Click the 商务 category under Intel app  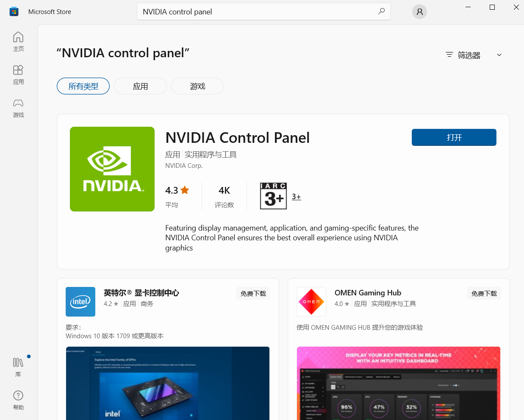point(147,304)
